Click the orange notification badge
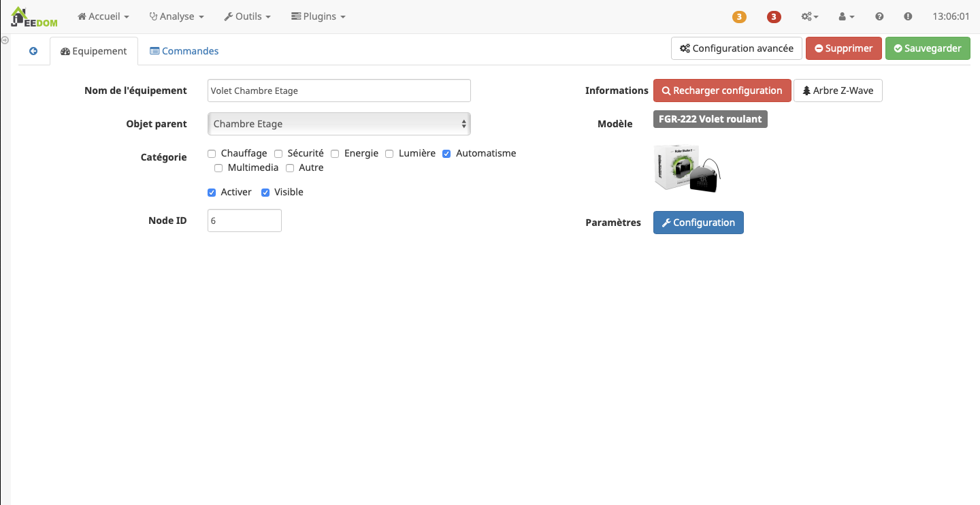Image resolution: width=980 pixels, height=505 pixels. click(x=739, y=17)
